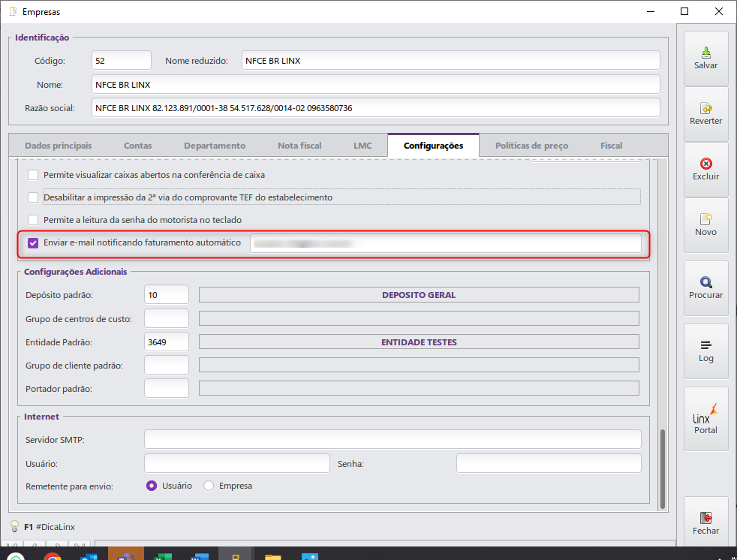Click the Portador padrão code field
Image resolution: width=737 pixels, height=560 pixels.
pos(167,388)
